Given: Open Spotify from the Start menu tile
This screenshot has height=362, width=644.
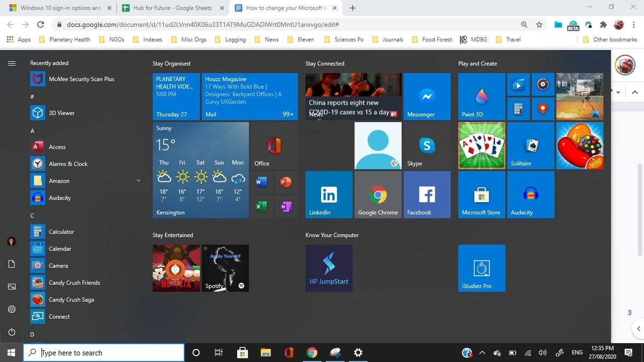Looking at the screenshot, I should (225, 268).
